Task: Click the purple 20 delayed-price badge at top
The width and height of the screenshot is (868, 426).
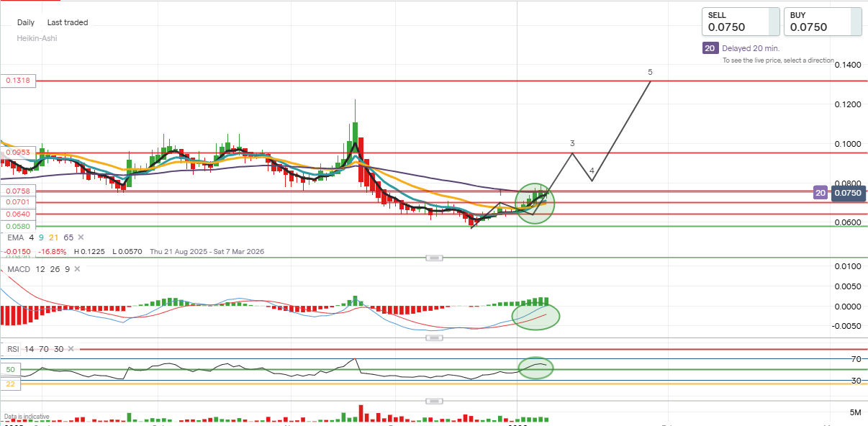Action: [x=710, y=48]
